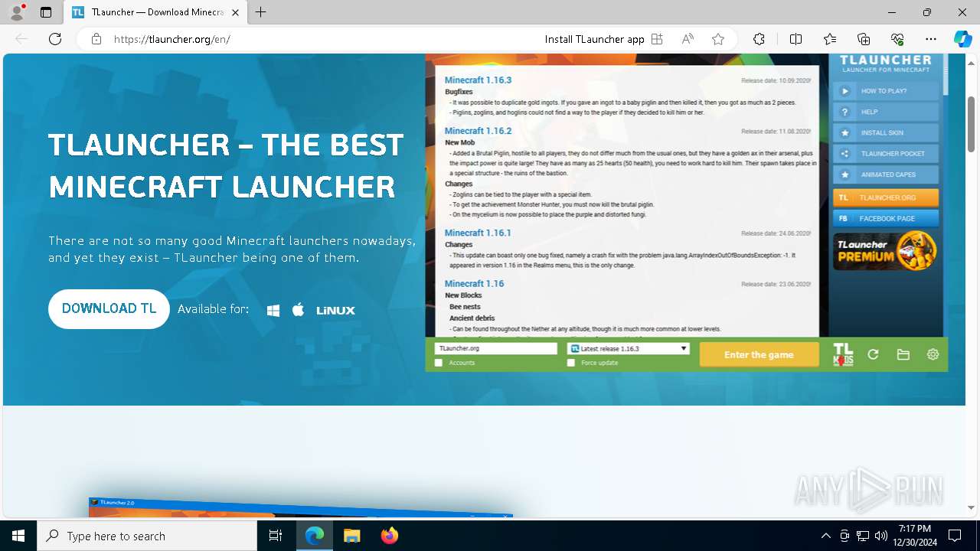Click the Install TLauncher app icon
980x551 pixels.
(x=657, y=39)
